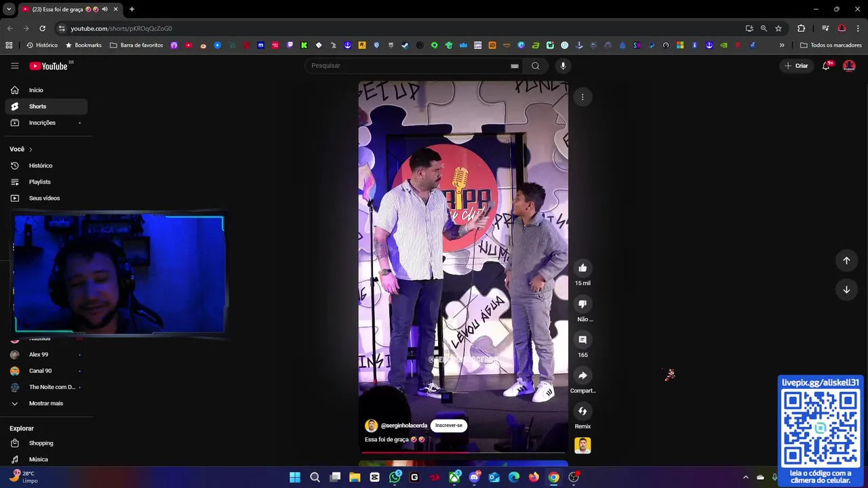Viewport: 868px width, 488px height.
Task: Open Música in the Explorar section
Action: (x=46, y=460)
